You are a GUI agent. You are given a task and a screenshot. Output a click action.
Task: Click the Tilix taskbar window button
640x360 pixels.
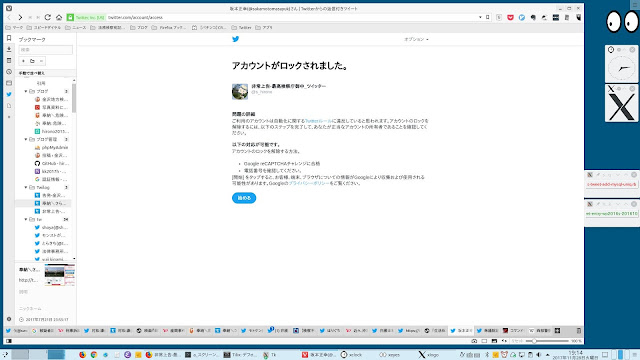click(240, 355)
